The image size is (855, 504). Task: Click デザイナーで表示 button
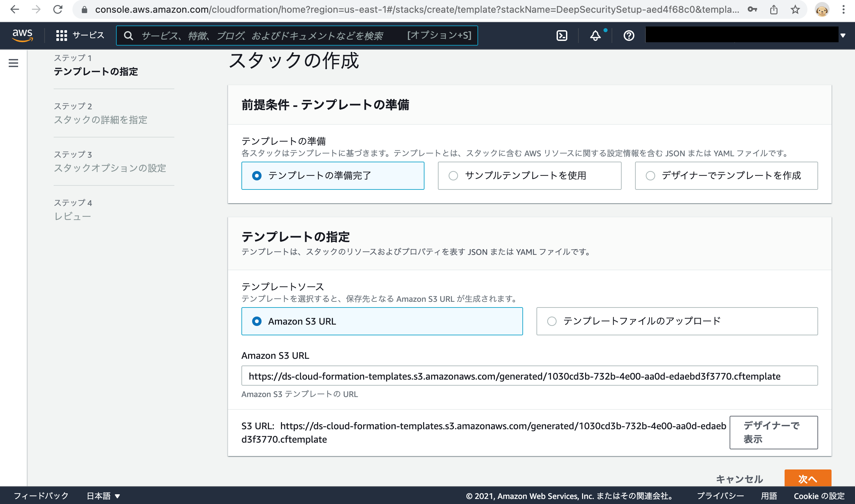[774, 432]
